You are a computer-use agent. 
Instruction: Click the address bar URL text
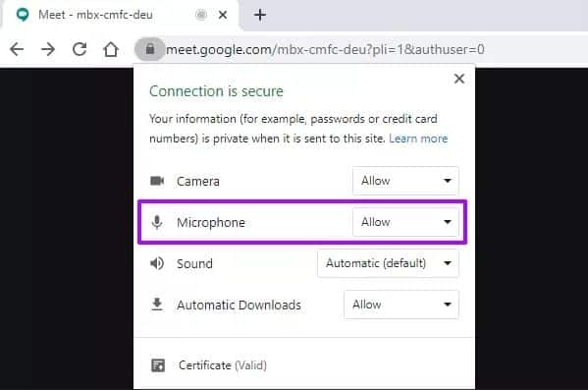click(x=325, y=49)
